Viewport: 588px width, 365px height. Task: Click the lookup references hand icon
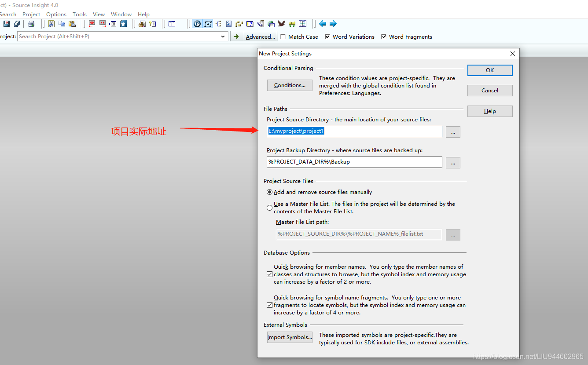pyautogui.click(x=142, y=24)
